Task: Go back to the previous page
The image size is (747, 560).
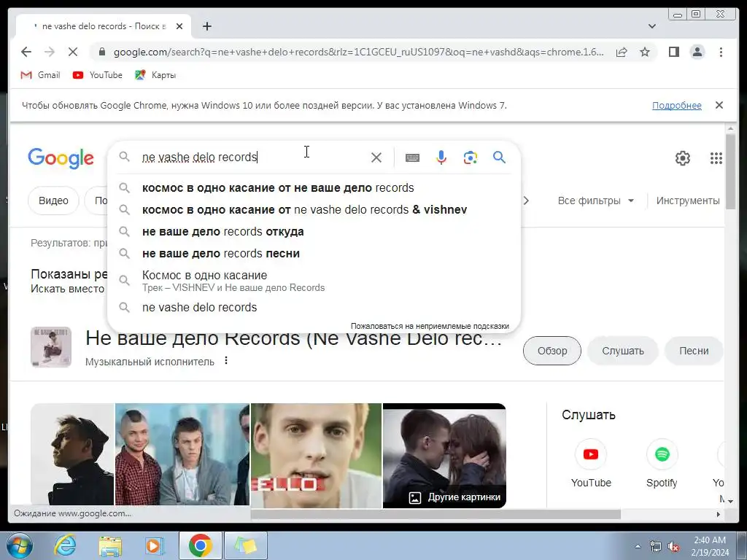Action: (x=26, y=52)
